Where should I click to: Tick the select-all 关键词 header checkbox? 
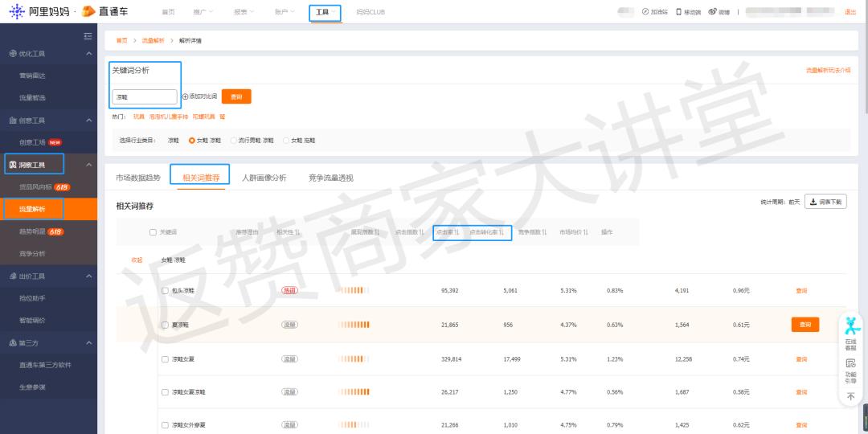click(x=154, y=232)
